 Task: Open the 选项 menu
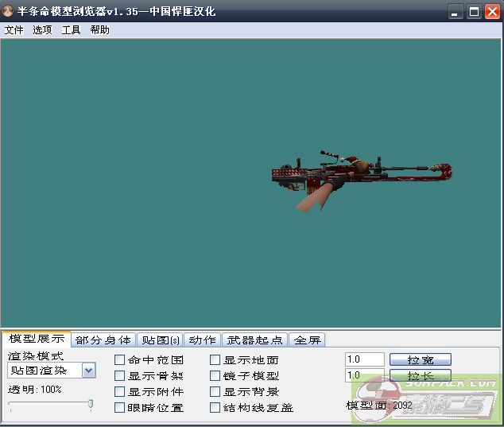point(42,30)
